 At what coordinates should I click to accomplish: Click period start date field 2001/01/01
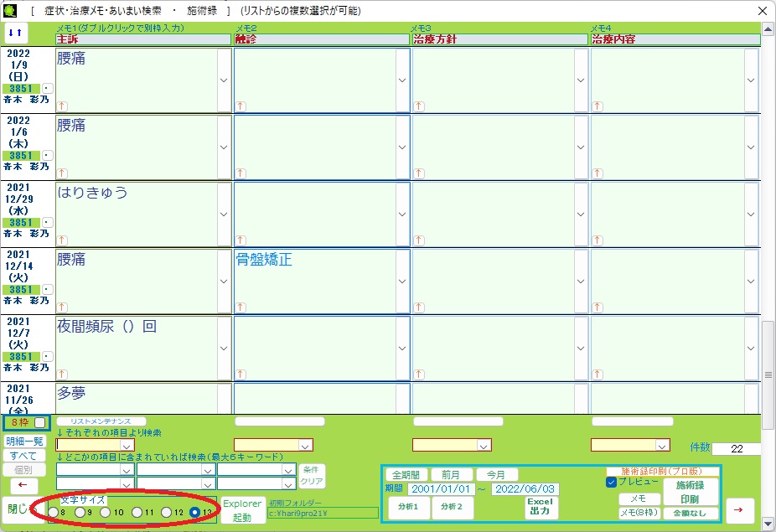[441, 489]
